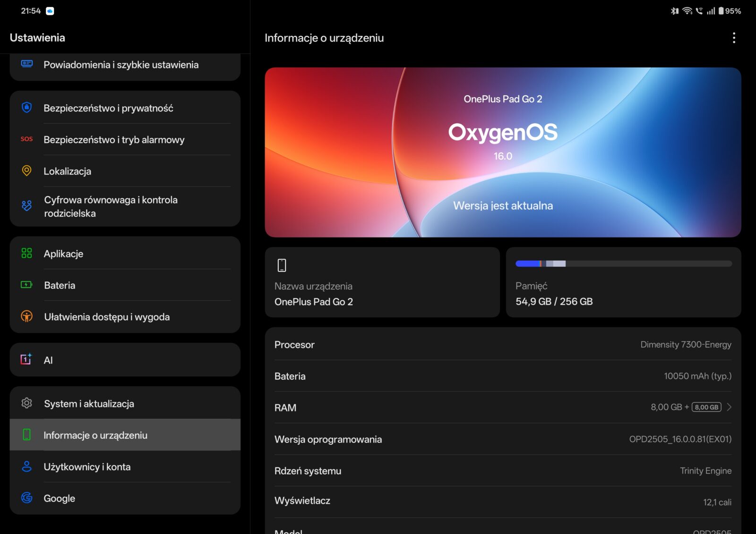Open Cyfrowa równowaga i kontrola rodzicielska
The height and width of the screenshot is (534, 756).
[111, 206]
